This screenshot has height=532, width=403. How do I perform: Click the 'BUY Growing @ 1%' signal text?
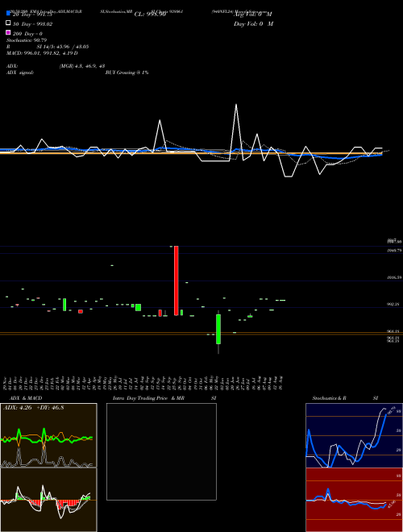tap(127, 73)
